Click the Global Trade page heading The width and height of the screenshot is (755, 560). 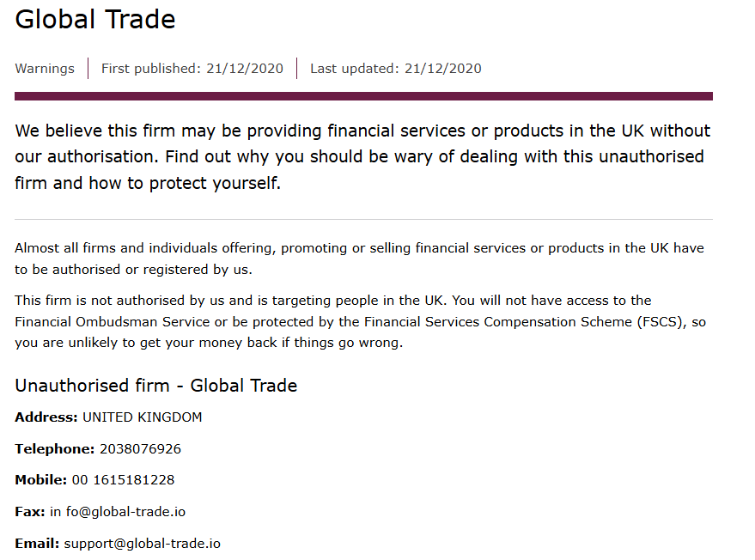(x=94, y=20)
